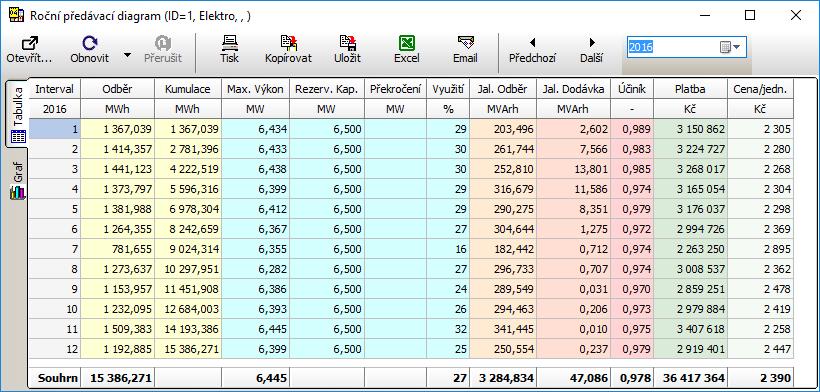
Task: Click Max. Výkon value 6,434
Action: 255,129
